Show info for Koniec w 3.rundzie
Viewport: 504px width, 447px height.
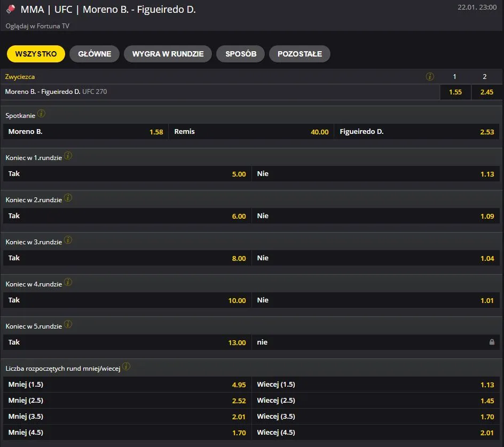pos(68,240)
